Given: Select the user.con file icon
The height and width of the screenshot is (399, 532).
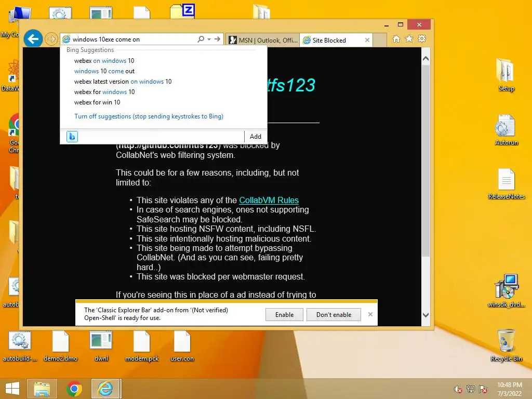Looking at the screenshot, I should (182, 346).
